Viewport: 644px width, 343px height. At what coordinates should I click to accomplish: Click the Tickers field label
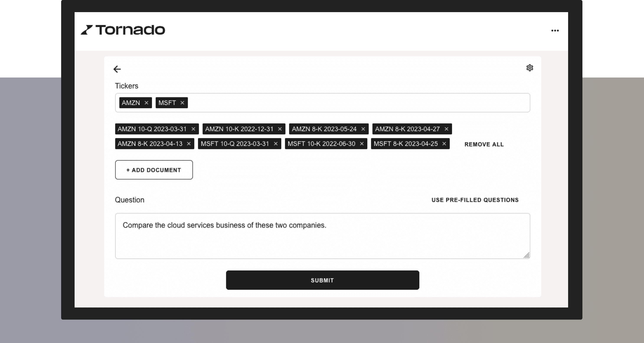(x=126, y=86)
